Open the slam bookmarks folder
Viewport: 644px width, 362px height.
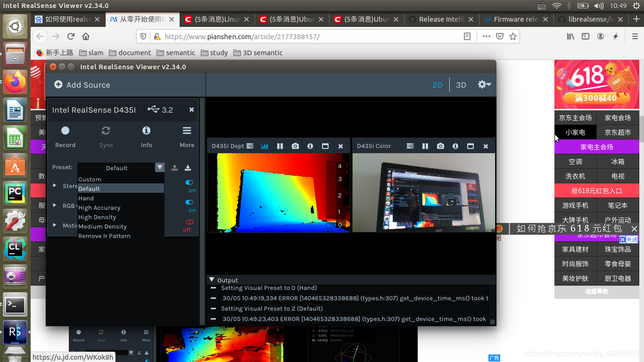[91, 53]
